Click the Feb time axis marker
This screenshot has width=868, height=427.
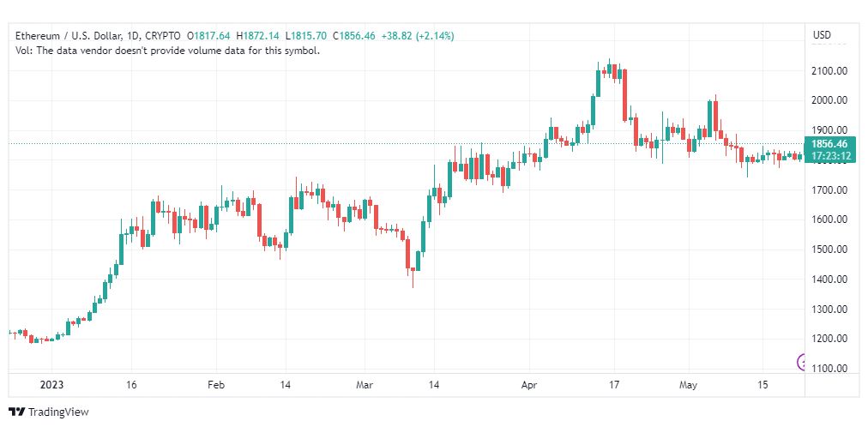point(216,385)
